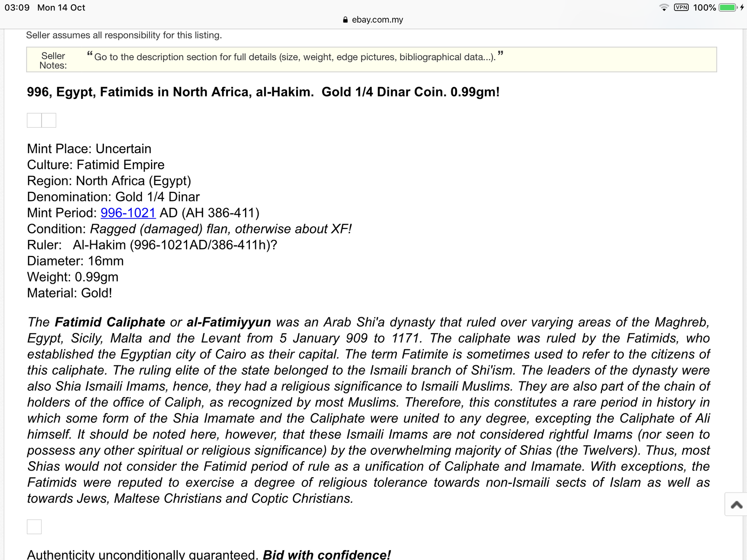Viewport: 747px width, 560px height.
Task: Tap the Wi-Fi status icon
Action: (664, 7)
